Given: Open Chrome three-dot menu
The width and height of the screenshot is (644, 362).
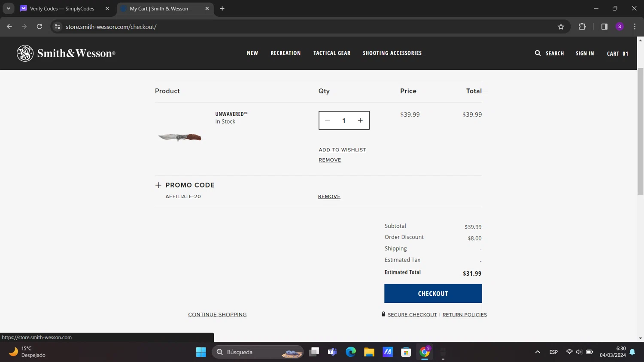Looking at the screenshot, I should (x=635, y=27).
